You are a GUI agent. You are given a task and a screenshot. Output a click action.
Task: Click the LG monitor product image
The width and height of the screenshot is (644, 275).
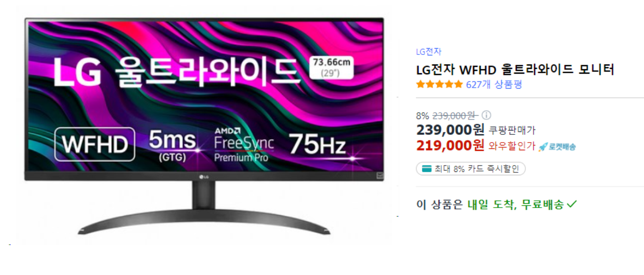(204, 127)
